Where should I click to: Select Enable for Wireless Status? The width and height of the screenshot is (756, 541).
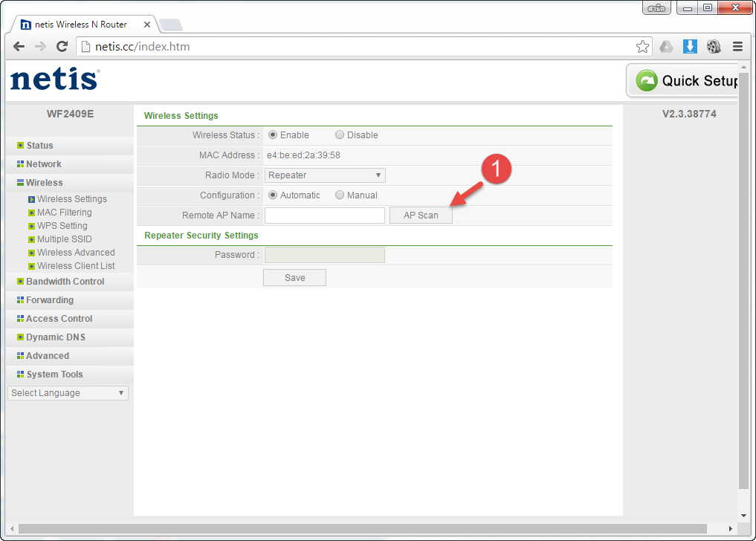point(273,135)
